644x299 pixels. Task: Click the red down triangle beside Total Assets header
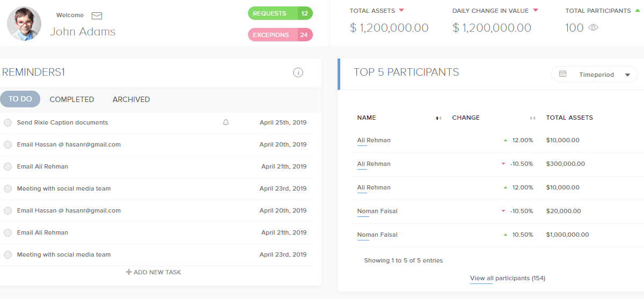(401, 11)
